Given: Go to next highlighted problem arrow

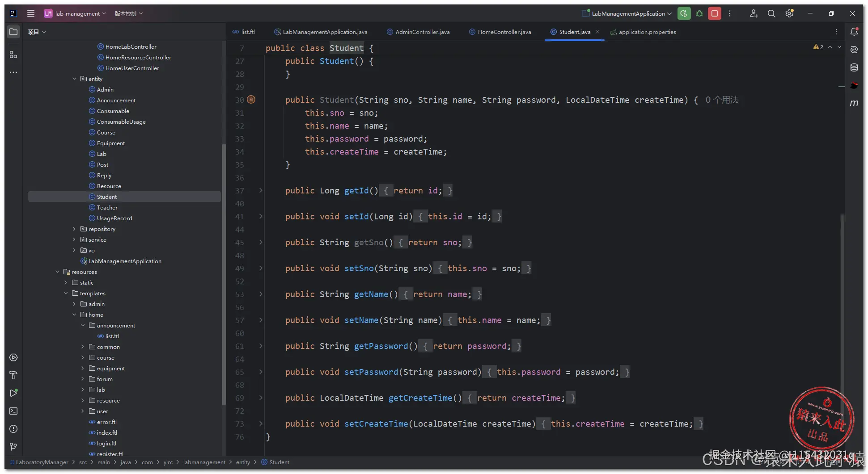Looking at the screenshot, I should 839,47.
